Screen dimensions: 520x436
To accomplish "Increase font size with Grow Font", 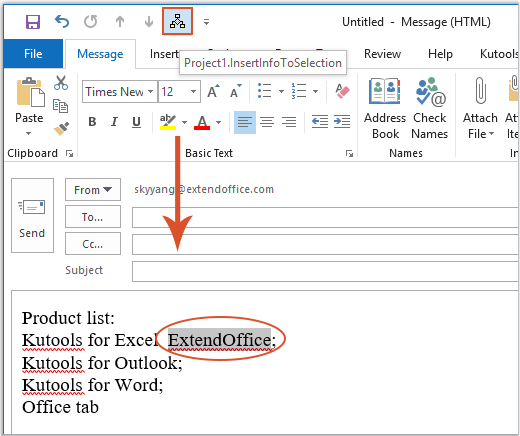I will point(213,91).
